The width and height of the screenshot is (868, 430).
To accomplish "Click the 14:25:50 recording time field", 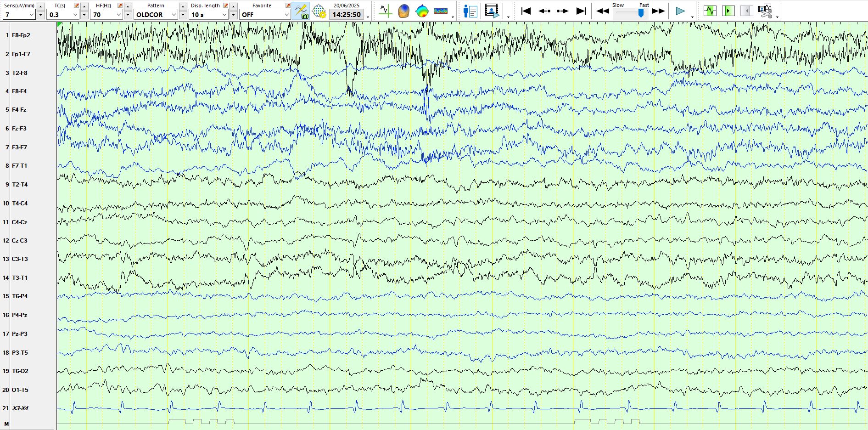I will pyautogui.click(x=347, y=15).
